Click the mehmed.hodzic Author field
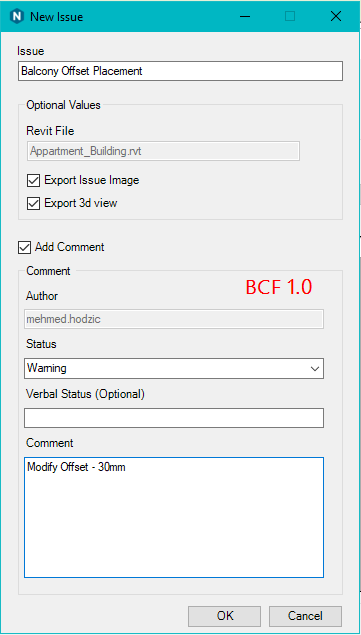Screen dimensions: 361x635 174,319
